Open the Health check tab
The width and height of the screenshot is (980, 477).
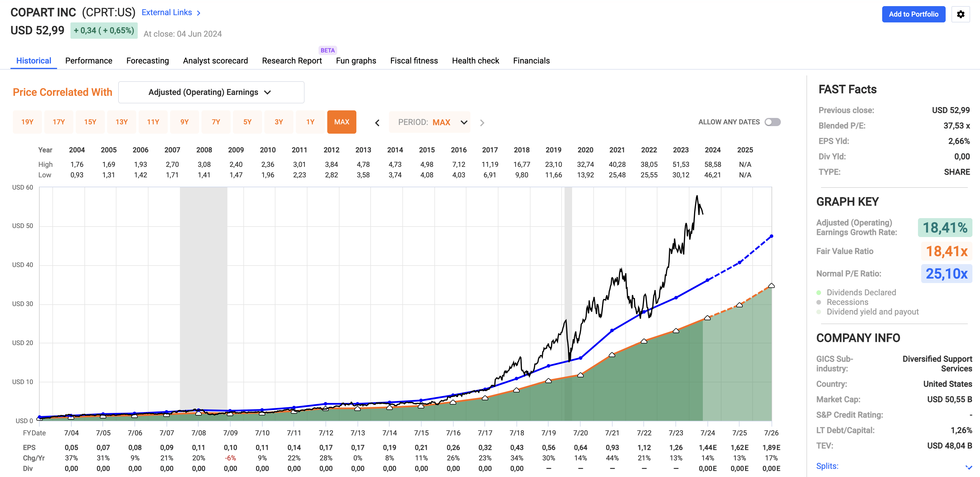coord(475,61)
